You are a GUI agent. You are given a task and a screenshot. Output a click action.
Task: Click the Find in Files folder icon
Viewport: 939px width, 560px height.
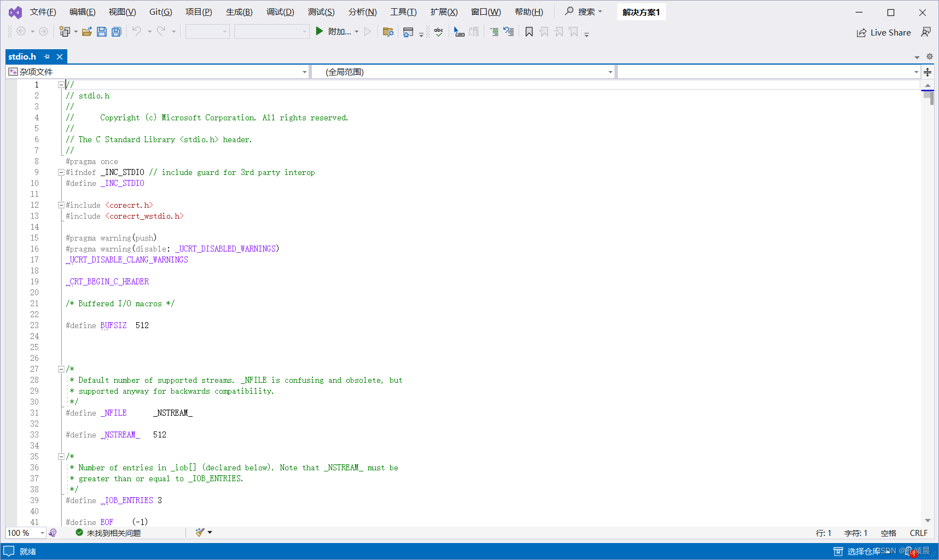point(389,32)
